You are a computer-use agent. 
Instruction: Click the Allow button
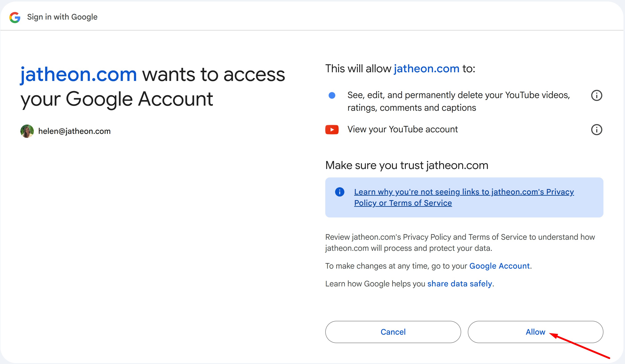tap(535, 332)
